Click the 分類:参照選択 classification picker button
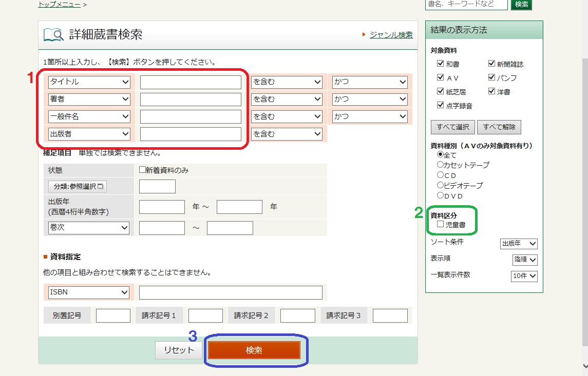Image resolution: width=588 pixels, height=376 pixels. pyautogui.click(x=77, y=186)
